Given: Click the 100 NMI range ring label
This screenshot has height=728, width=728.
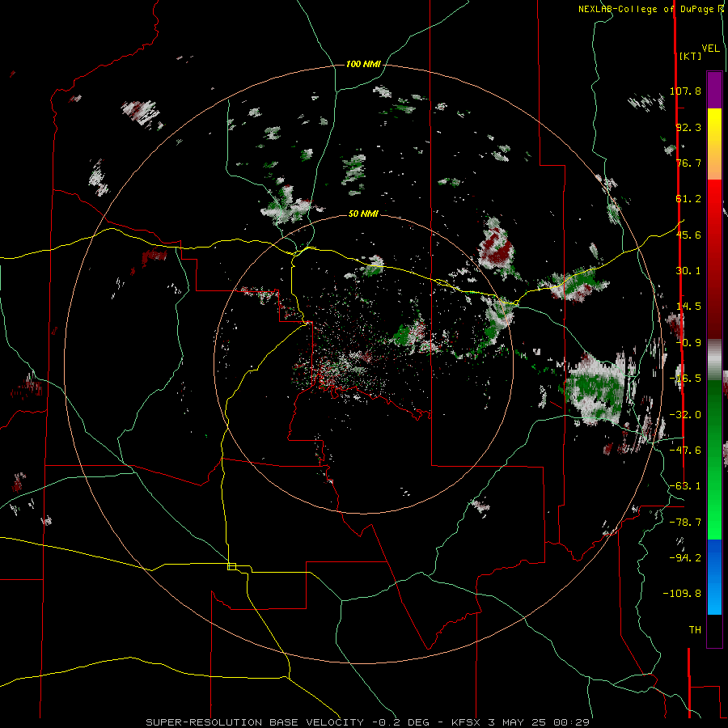Looking at the screenshot, I should coord(363,64).
